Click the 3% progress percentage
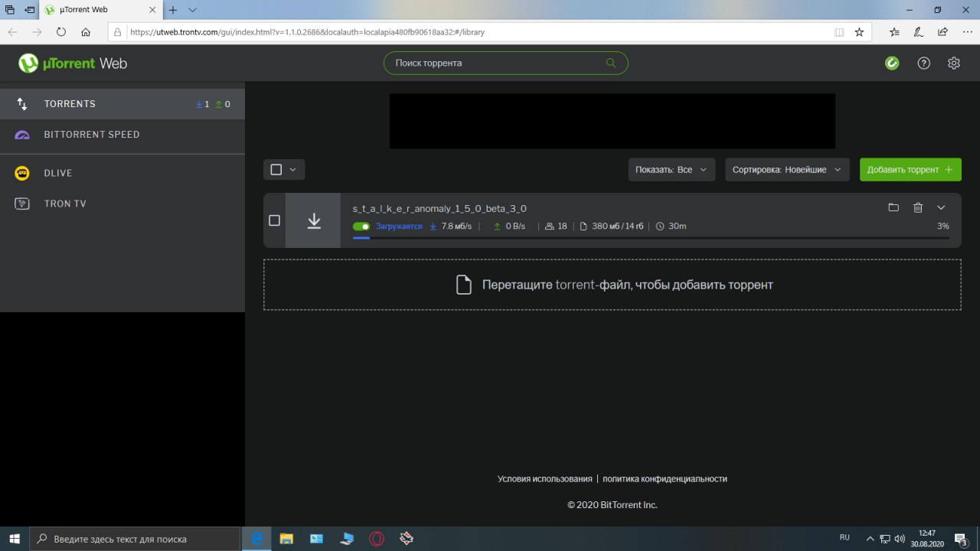The width and height of the screenshot is (980, 551). pos(943,227)
